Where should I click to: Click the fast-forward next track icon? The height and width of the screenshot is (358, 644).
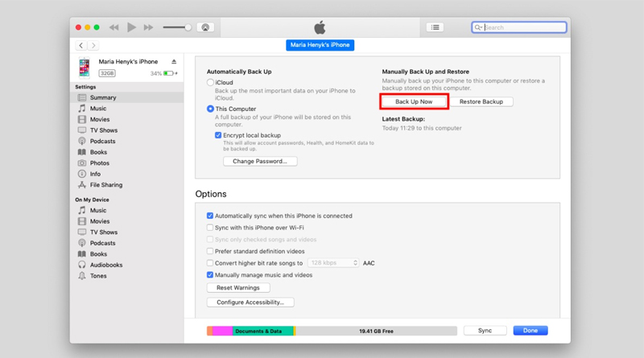pos(148,27)
